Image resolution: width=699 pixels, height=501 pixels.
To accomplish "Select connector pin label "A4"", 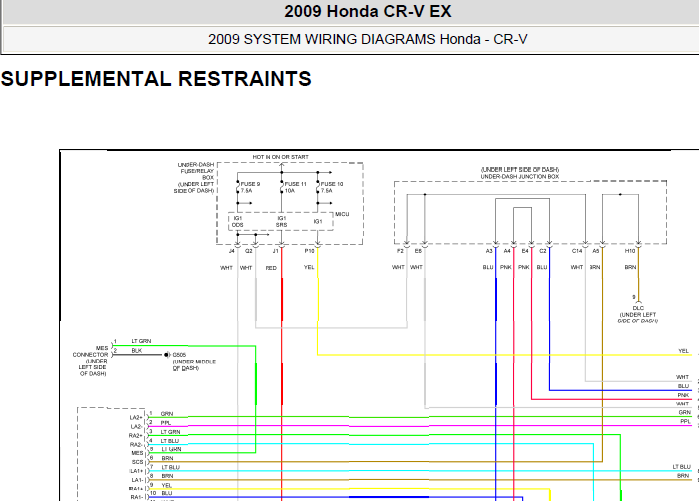I will pyautogui.click(x=507, y=251).
